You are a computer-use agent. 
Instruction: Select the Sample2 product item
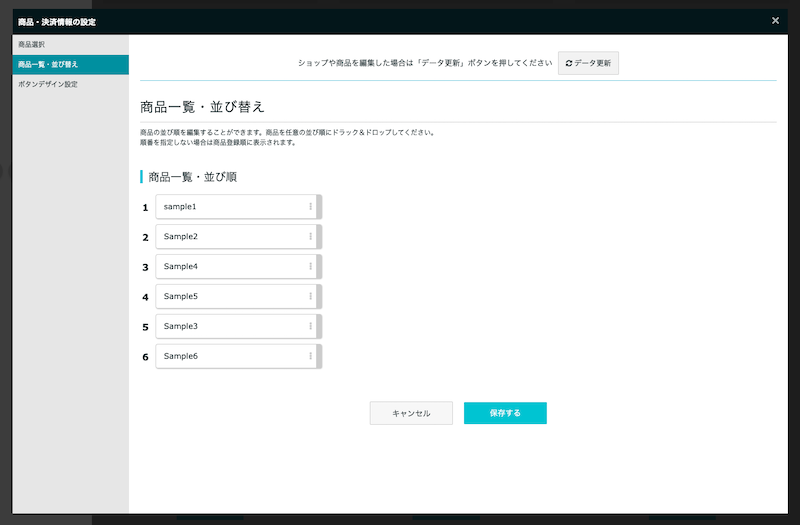coord(230,237)
